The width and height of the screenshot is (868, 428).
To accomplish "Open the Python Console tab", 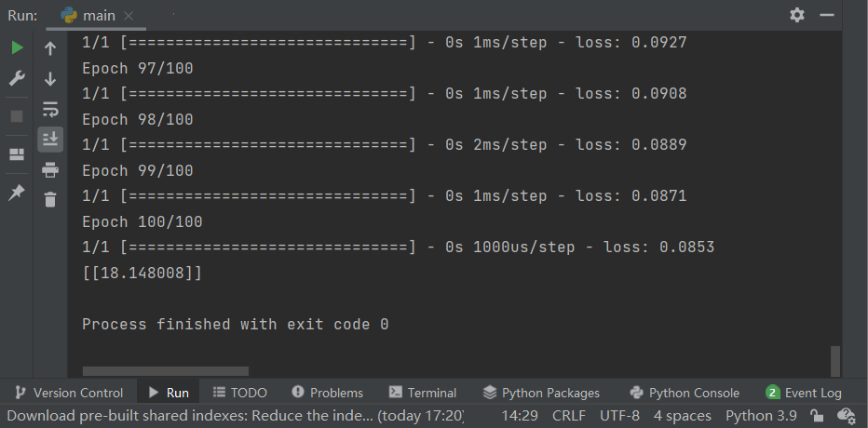I will tap(685, 393).
